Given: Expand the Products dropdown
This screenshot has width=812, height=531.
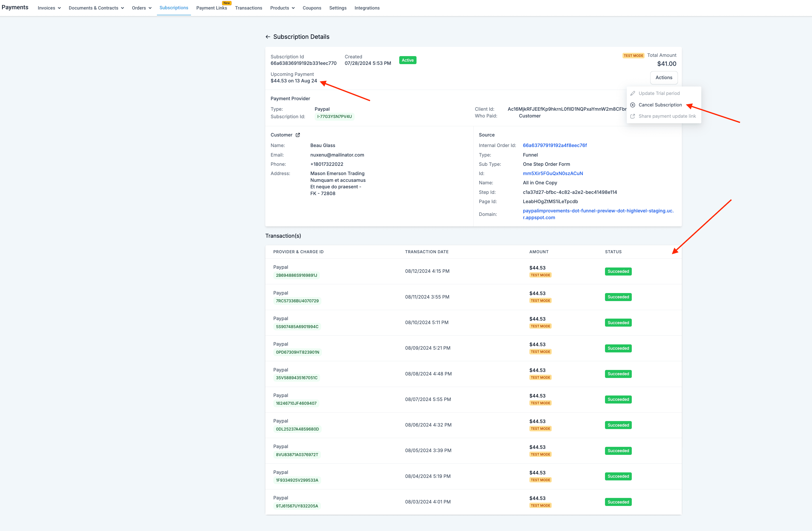Looking at the screenshot, I should [x=282, y=8].
